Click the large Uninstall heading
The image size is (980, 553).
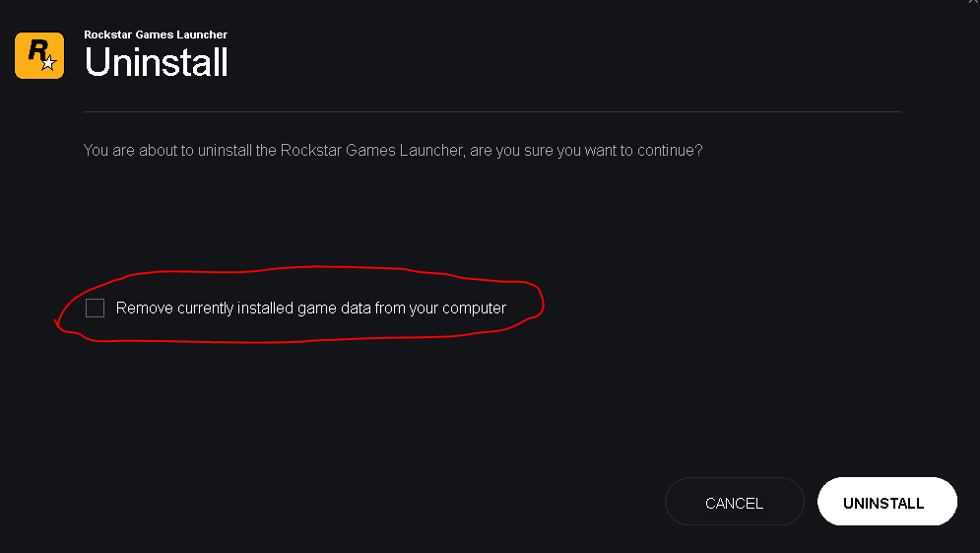[x=157, y=63]
